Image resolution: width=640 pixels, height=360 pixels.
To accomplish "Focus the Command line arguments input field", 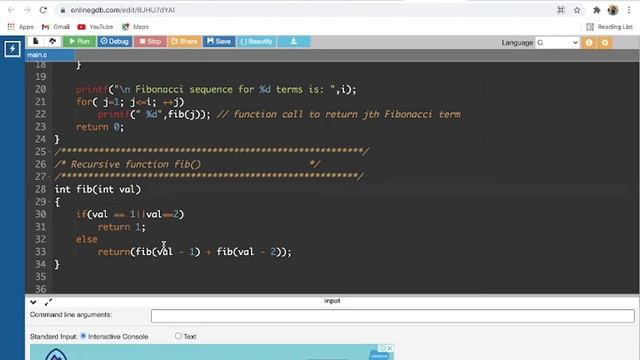I will click(x=393, y=316).
